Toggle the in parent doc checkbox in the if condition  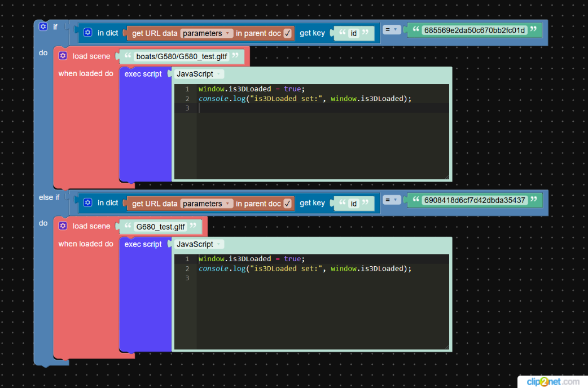287,33
